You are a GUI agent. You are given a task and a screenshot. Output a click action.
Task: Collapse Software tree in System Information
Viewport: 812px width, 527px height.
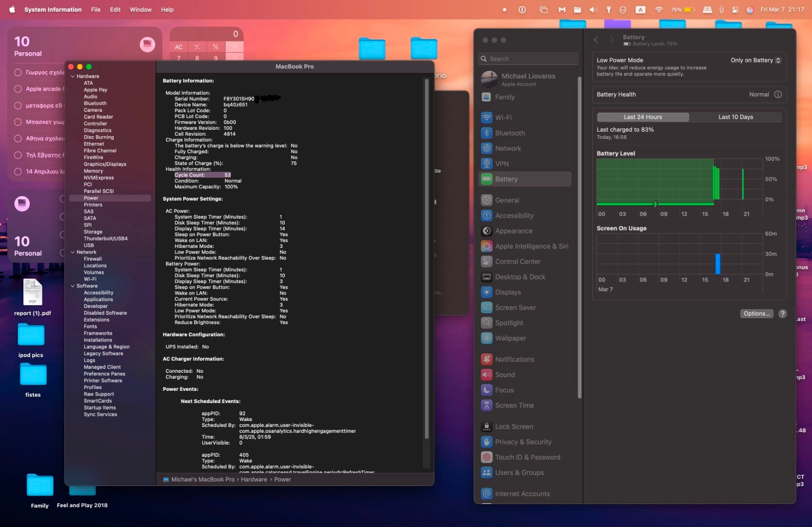pyautogui.click(x=73, y=286)
